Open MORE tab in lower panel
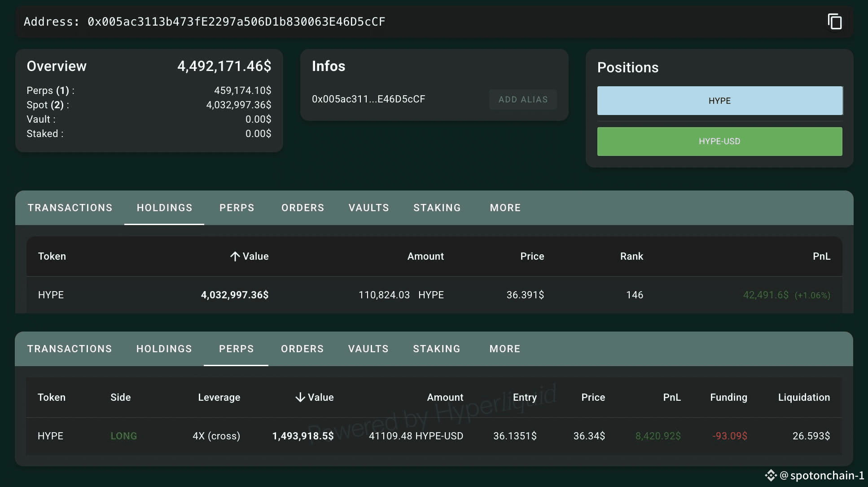Viewport: 868px width, 487px height. pyautogui.click(x=504, y=349)
